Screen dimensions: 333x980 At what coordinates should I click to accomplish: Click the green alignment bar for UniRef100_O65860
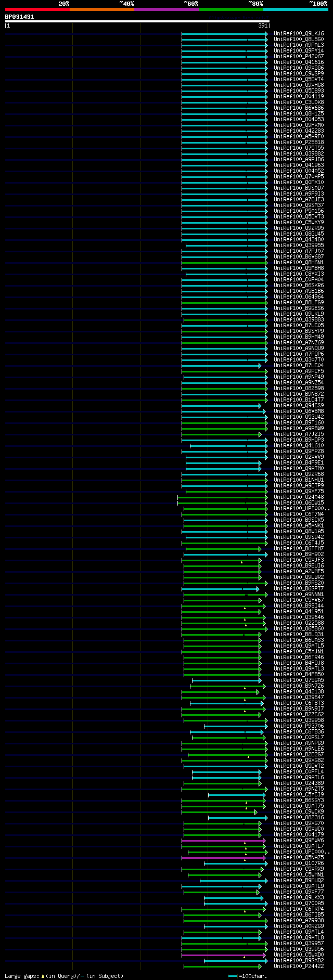click(x=225, y=628)
